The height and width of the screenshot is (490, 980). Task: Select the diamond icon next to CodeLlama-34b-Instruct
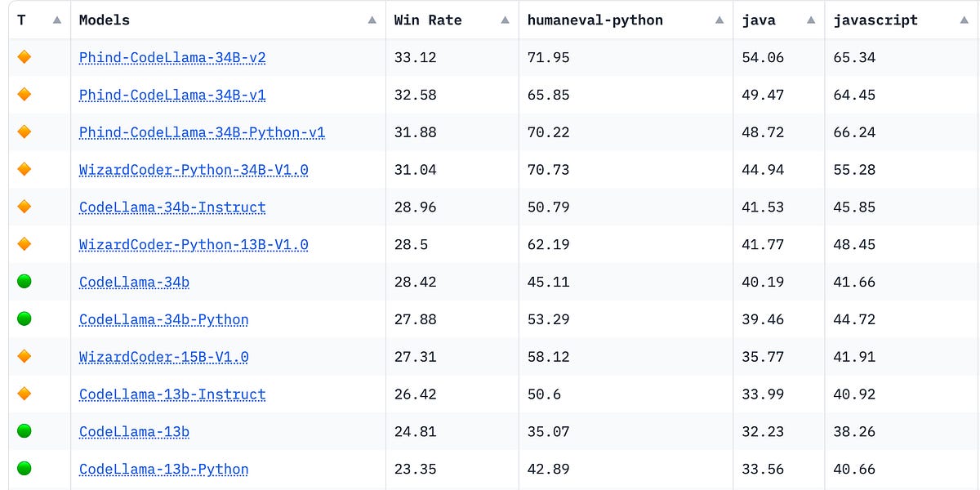point(24,207)
